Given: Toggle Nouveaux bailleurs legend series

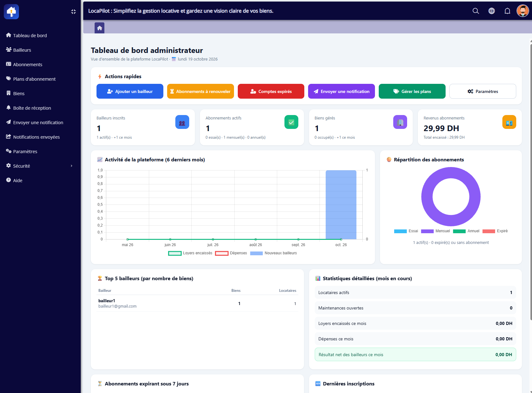Looking at the screenshot, I should [274, 253].
